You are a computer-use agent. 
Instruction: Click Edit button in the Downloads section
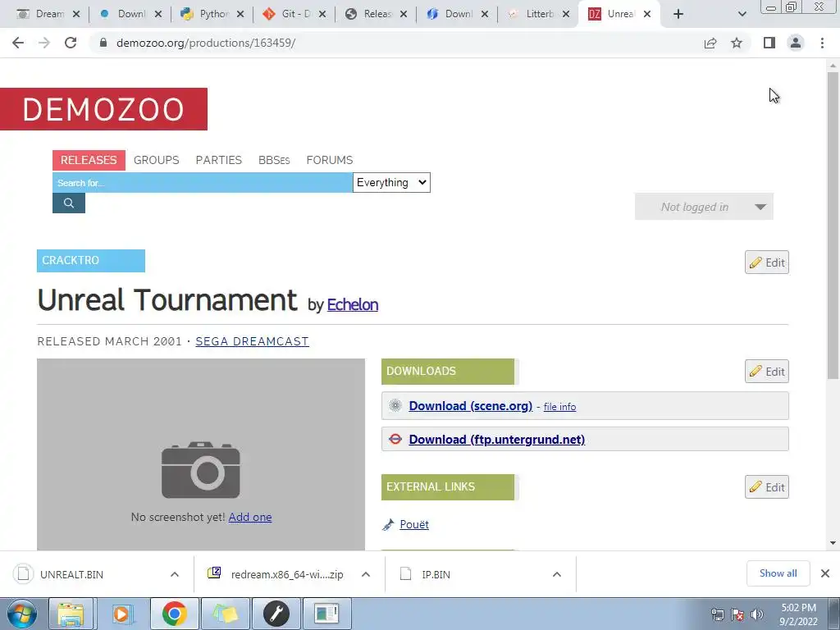point(767,372)
